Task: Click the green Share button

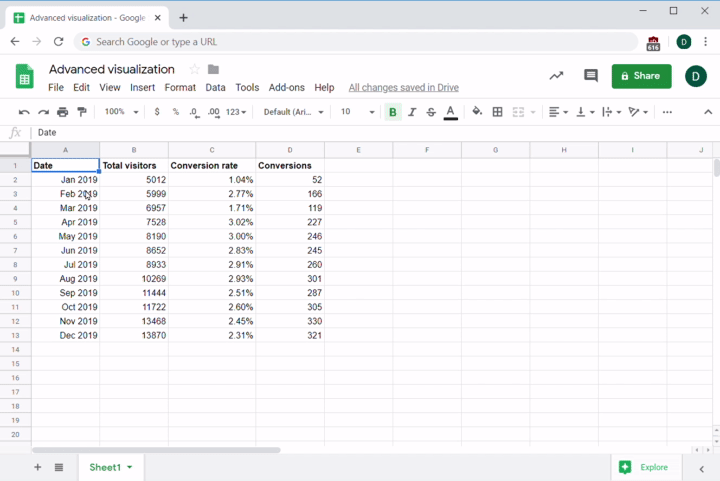Action: tap(641, 76)
